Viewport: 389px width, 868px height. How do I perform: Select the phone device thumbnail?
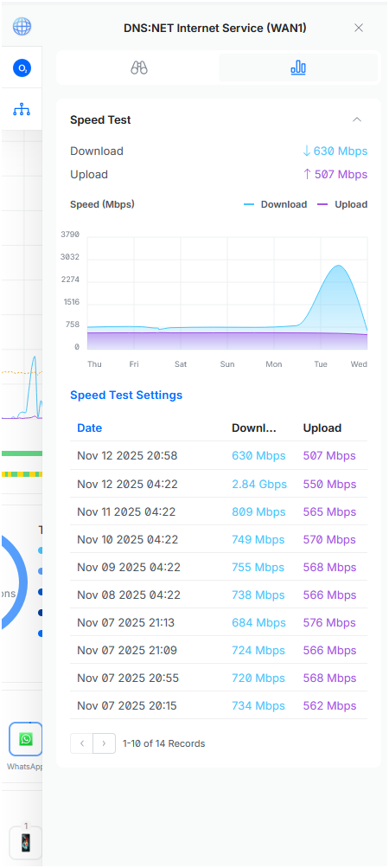pyautogui.click(x=25, y=843)
